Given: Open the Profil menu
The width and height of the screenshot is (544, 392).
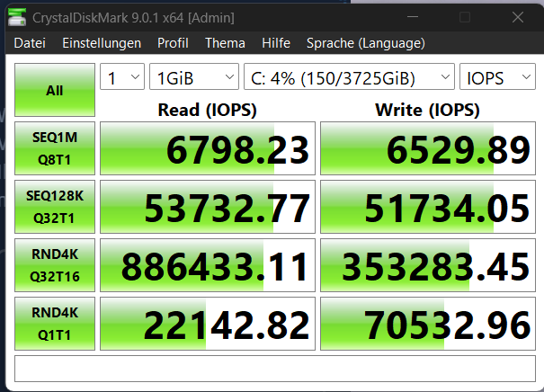Looking at the screenshot, I should coord(173,43).
